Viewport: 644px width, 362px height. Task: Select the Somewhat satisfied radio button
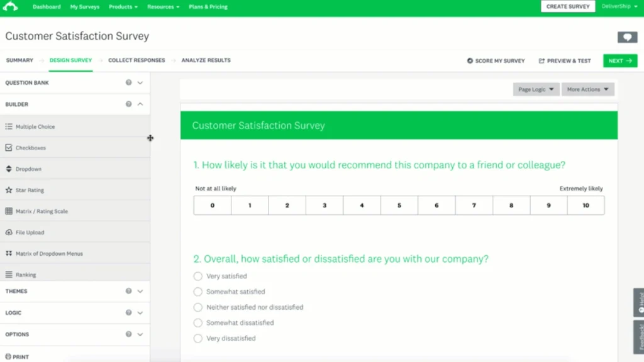point(198,292)
